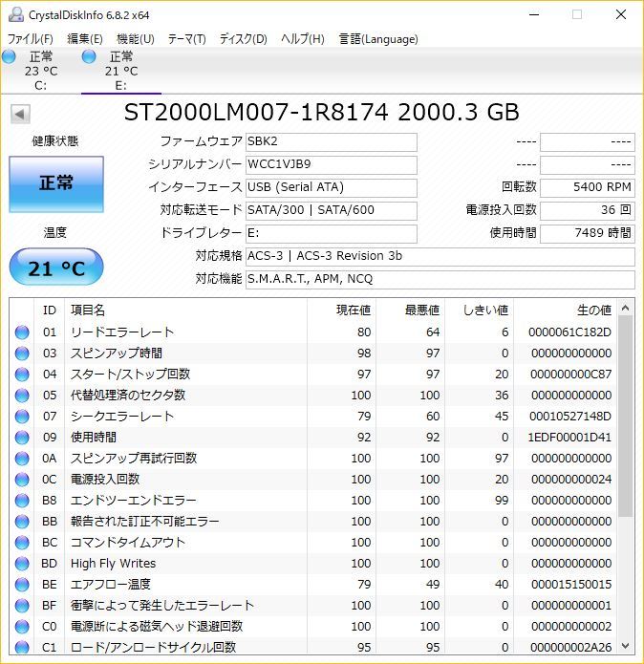Click the CrystalDiskInfo app icon in title bar
Screen dimensions: 644x664
pos(16,15)
